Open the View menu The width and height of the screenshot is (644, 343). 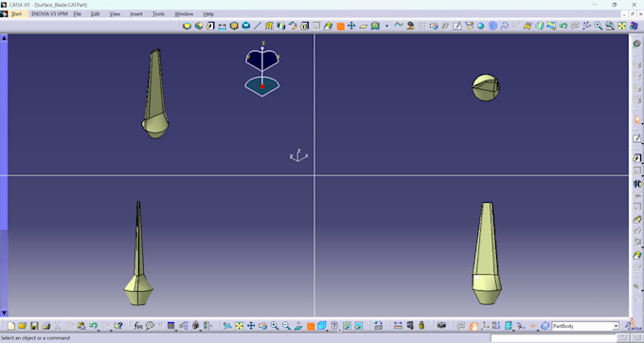click(x=115, y=14)
